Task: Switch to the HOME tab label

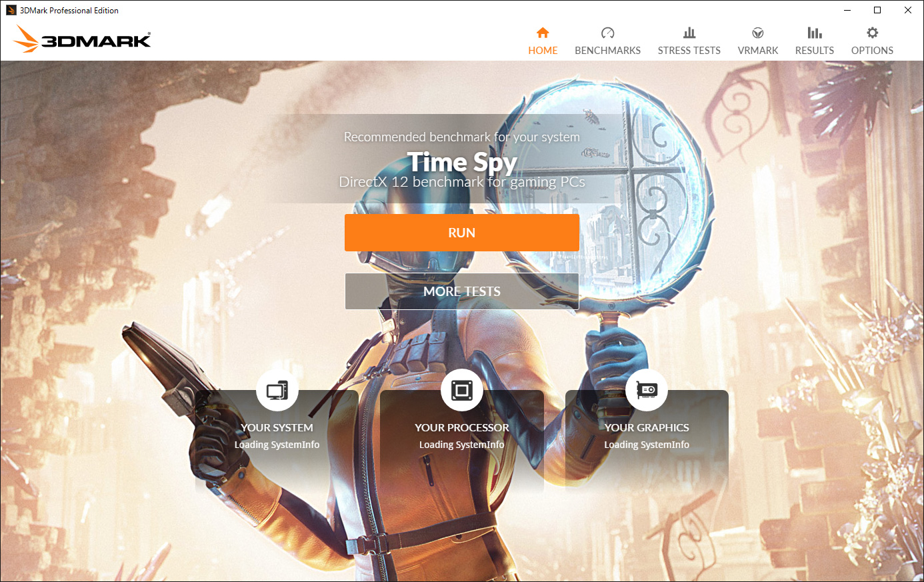Action: tap(543, 51)
